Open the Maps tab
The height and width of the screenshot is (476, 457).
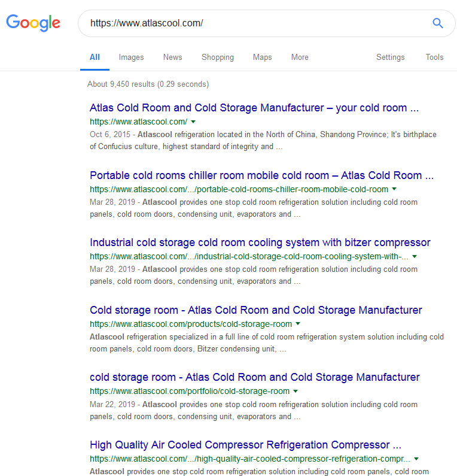click(x=263, y=57)
